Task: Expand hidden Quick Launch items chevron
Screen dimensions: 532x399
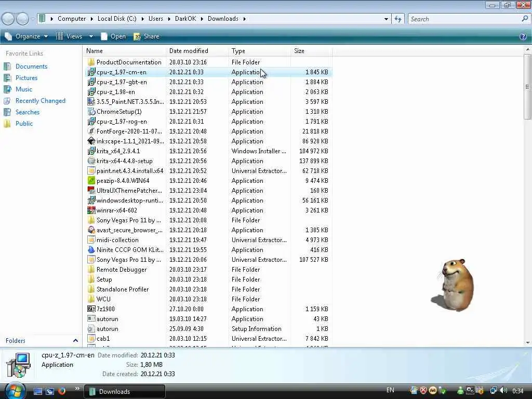Action: [77, 389]
